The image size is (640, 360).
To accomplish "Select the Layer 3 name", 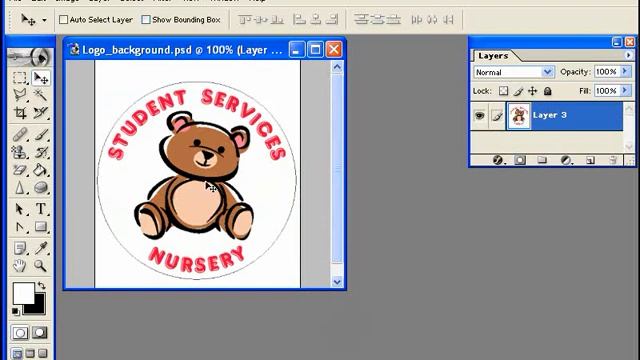I will point(549,115).
